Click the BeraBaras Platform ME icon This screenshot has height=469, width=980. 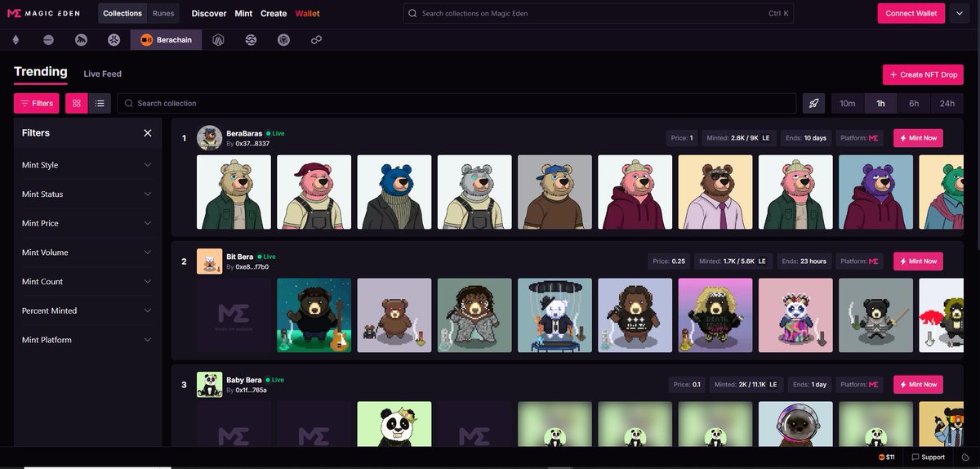874,138
